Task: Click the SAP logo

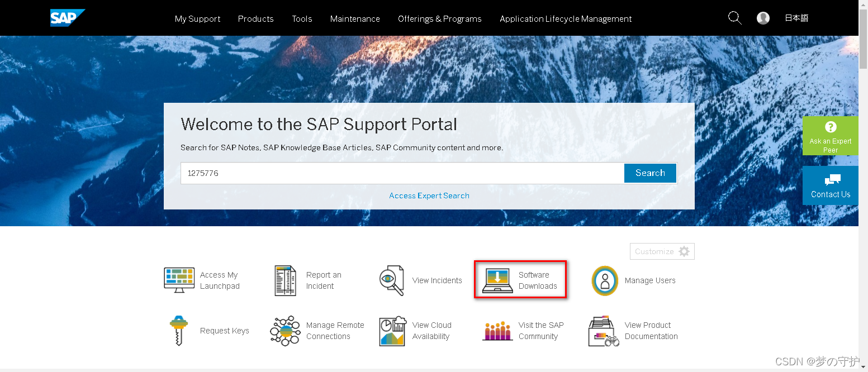Action: (x=67, y=18)
